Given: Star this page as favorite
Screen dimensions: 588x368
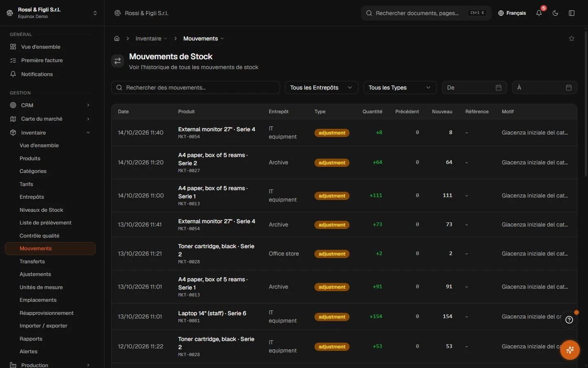Looking at the screenshot, I should coord(572,38).
